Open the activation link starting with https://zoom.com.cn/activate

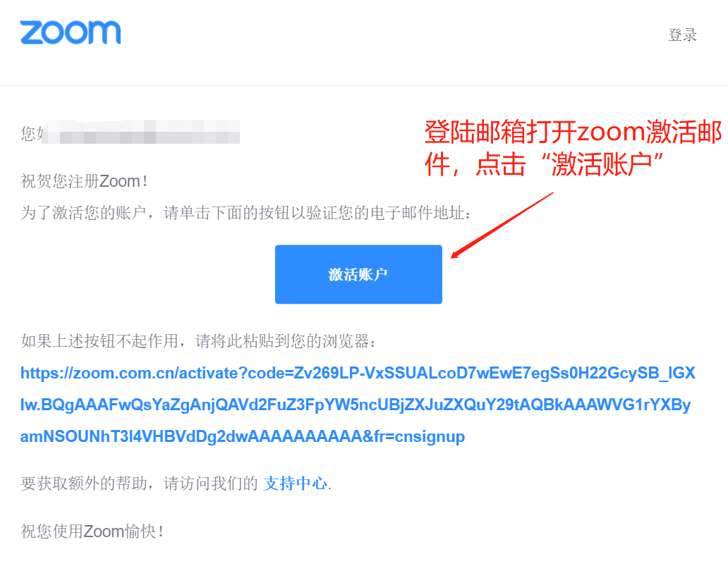(x=358, y=373)
